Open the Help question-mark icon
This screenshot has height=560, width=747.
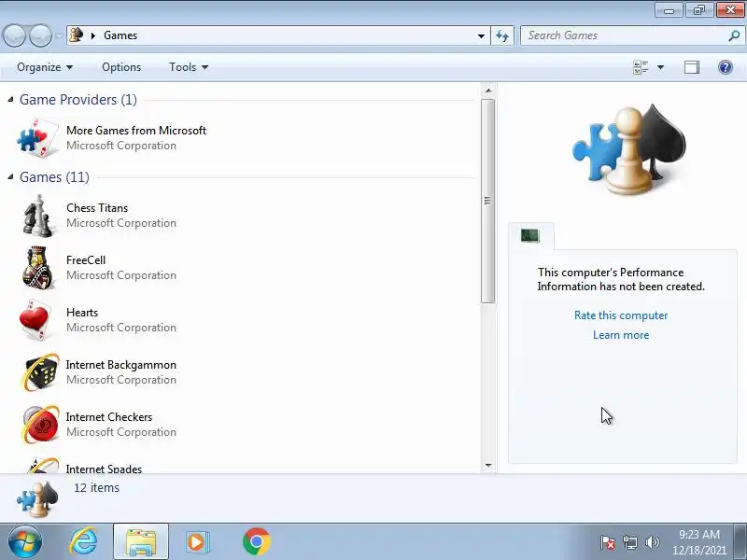[726, 67]
